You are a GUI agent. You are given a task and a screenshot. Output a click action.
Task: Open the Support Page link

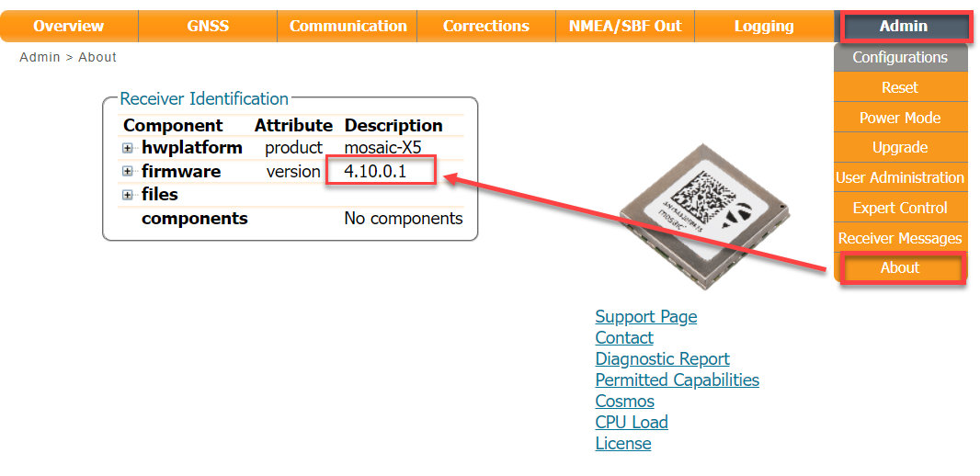tap(645, 317)
